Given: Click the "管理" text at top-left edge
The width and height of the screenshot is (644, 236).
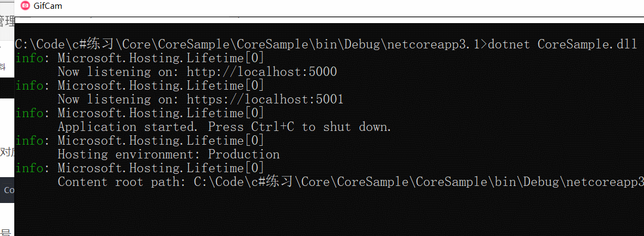Looking at the screenshot, I should pos(7,21).
